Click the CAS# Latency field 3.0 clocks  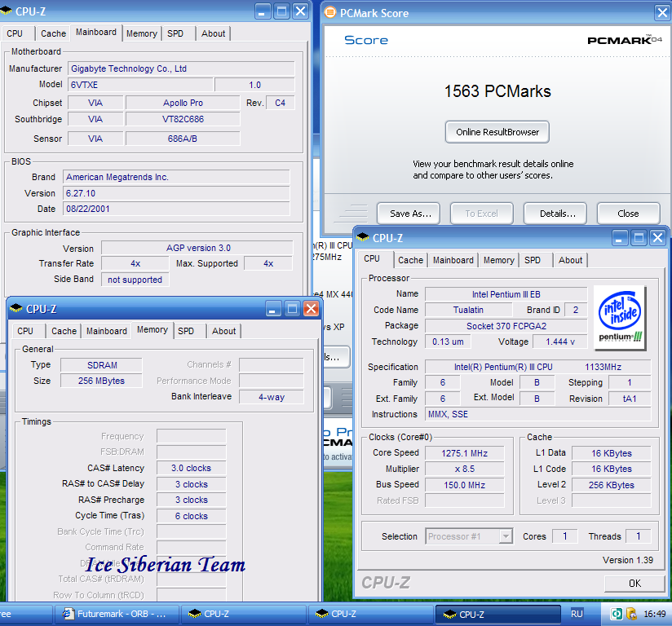coord(191,468)
